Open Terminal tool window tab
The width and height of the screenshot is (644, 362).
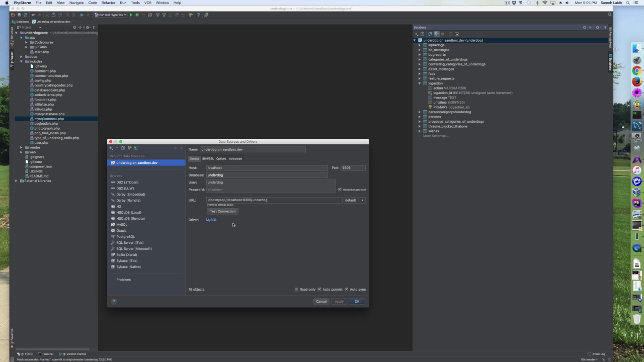click(45, 354)
